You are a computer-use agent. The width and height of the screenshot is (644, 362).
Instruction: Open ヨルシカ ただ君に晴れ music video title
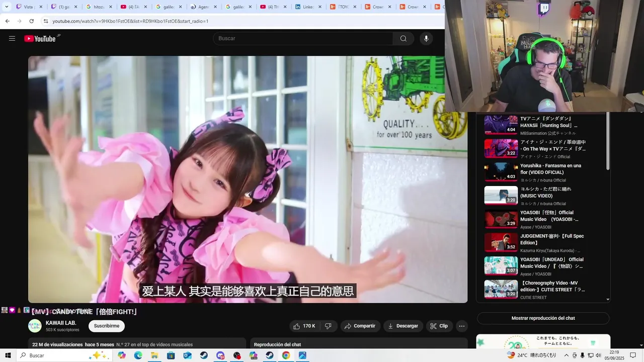[x=546, y=193]
